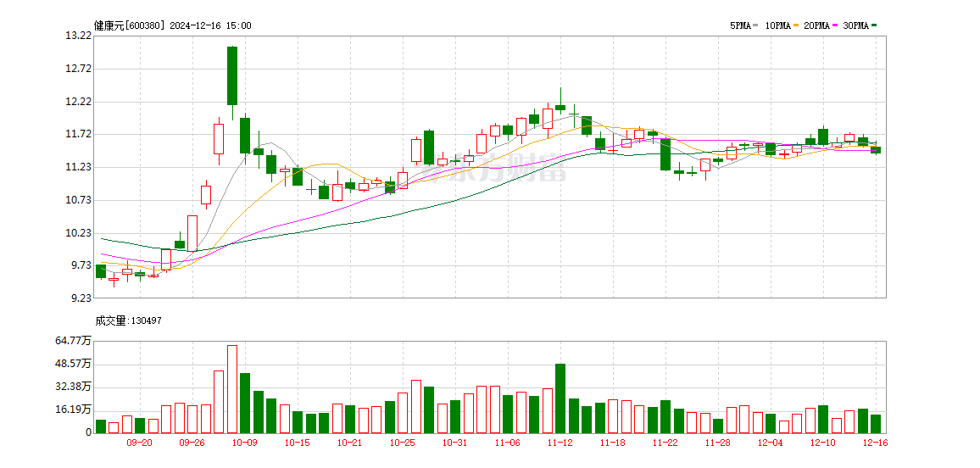Click the 11.23 price axis label
The image size is (980, 468).
pos(77,167)
